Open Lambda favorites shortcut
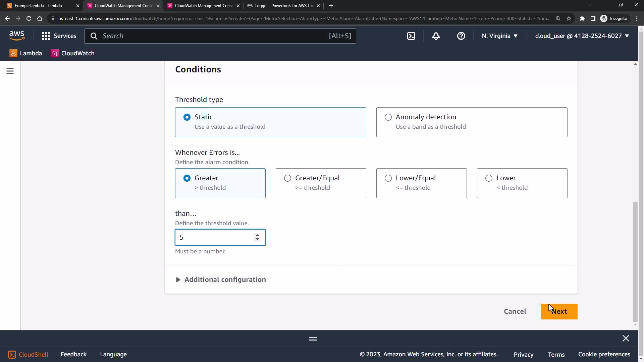This screenshot has width=644, height=362. (x=26, y=53)
